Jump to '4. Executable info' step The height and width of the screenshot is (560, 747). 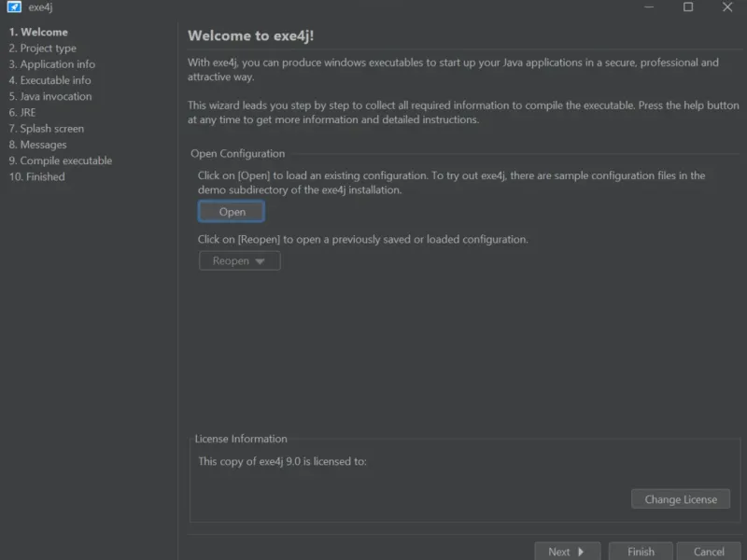(49, 80)
